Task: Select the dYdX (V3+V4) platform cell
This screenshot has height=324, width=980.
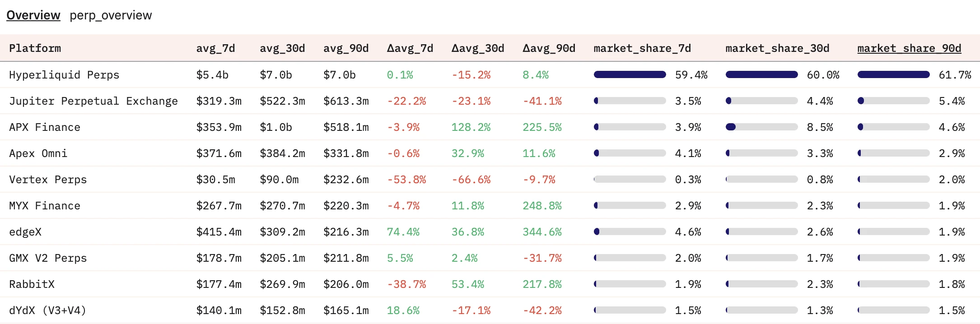Action: pyautogui.click(x=47, y=310)
